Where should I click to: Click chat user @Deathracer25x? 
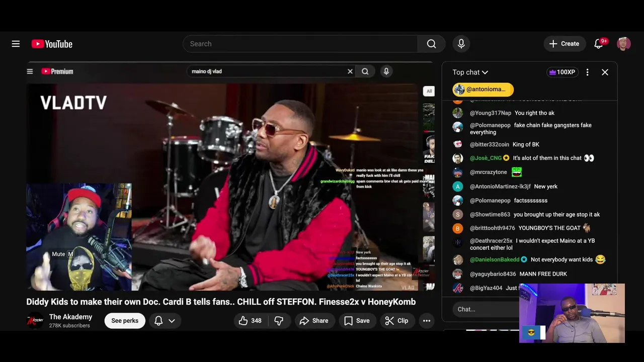[x=491, y=241]
